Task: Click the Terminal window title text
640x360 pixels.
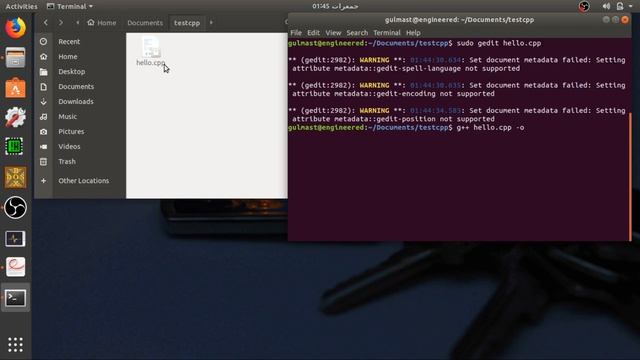Action: [x=459, y=20]
